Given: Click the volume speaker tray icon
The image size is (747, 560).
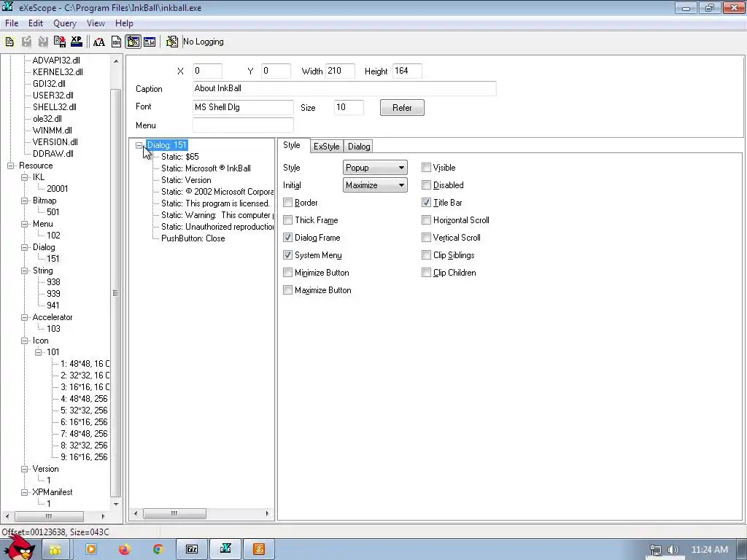Looking at the screenshot, I should (x=673, y=550).
